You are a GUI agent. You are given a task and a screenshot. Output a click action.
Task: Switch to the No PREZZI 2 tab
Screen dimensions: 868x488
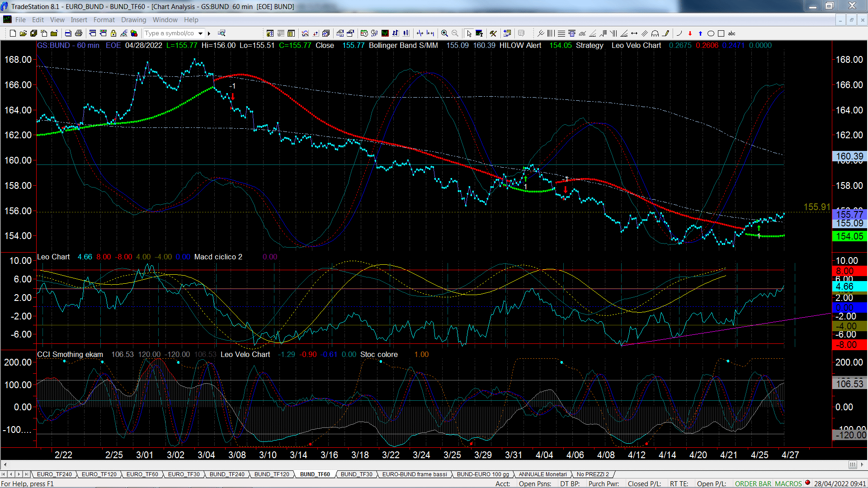click(x=593, y=474)
